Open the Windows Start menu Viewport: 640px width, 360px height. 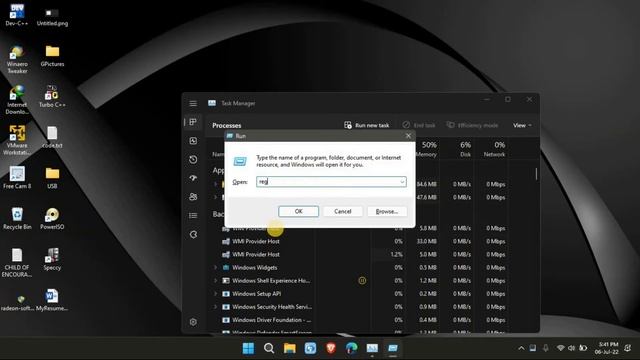(248, 348)
